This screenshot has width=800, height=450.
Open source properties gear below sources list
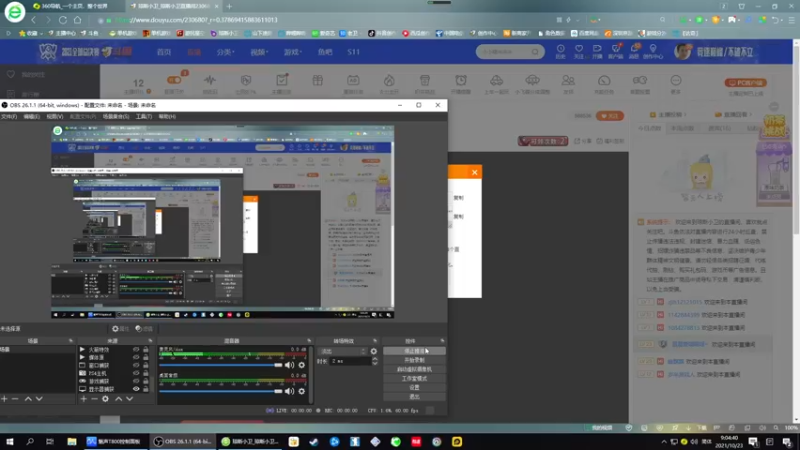(x=105, y=398)
